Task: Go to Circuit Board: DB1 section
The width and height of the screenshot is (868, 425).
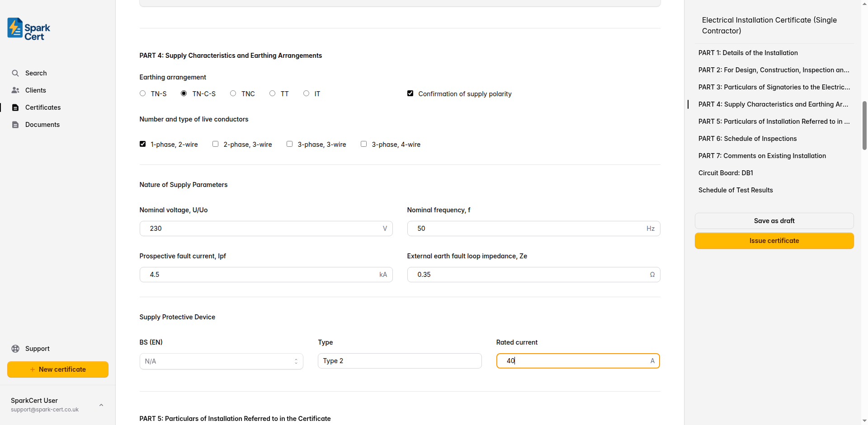Action: (x=726, y=173)
